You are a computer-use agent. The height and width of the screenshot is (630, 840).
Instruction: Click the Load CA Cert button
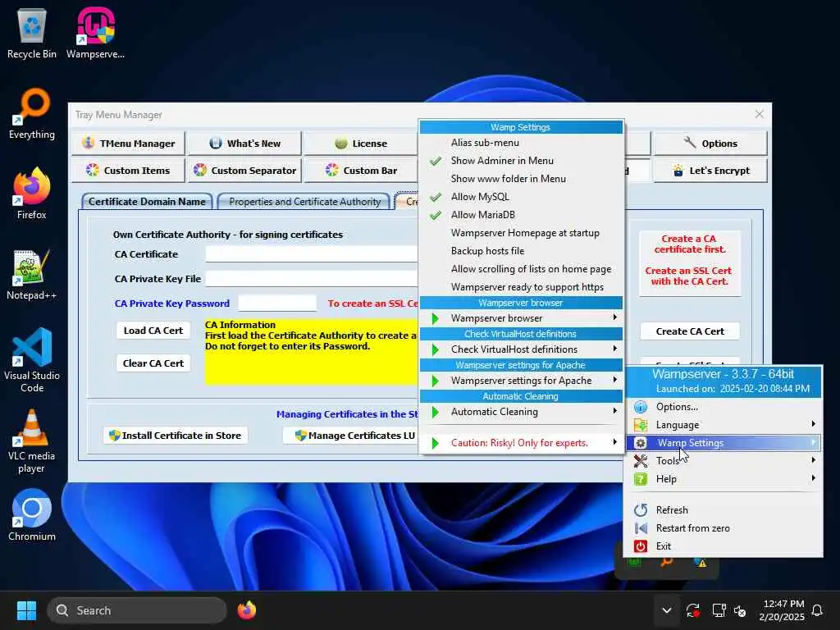153,331
